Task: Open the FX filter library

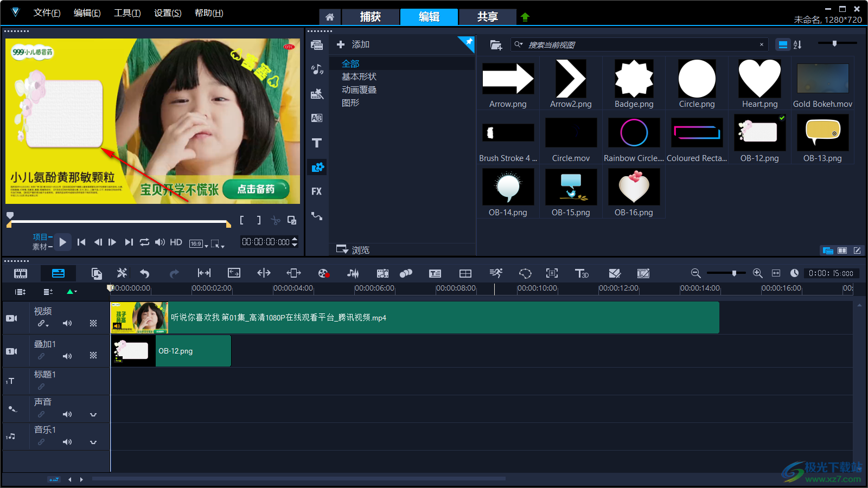Action: (x=317, y=191)
